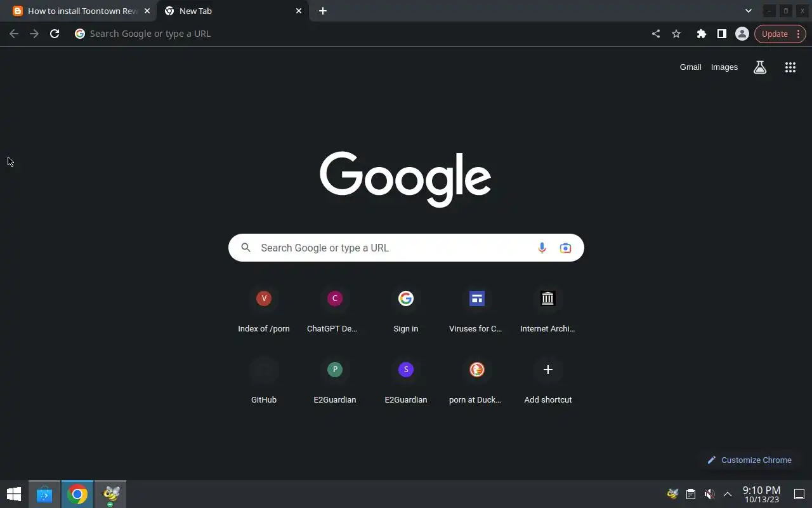Toggle the side panel icon

(x=721, y=34)
